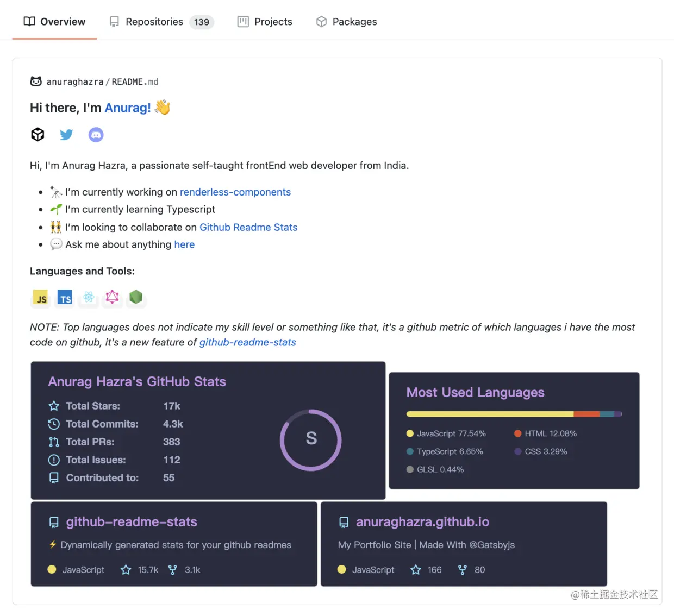Click the React atom logo icon
The image size is (674, 616).
pyautogui.click(x=89, y=297)
